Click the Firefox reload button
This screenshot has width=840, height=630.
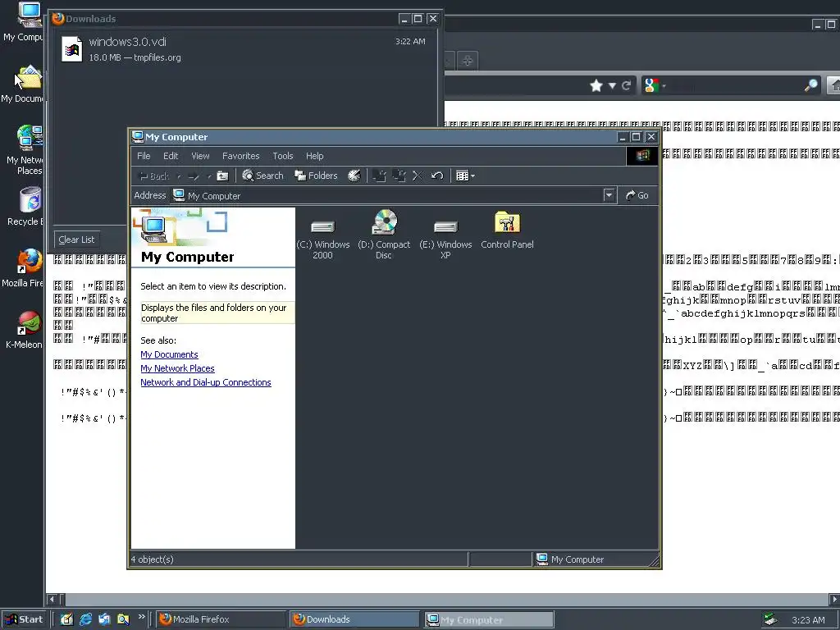point(626,85)
